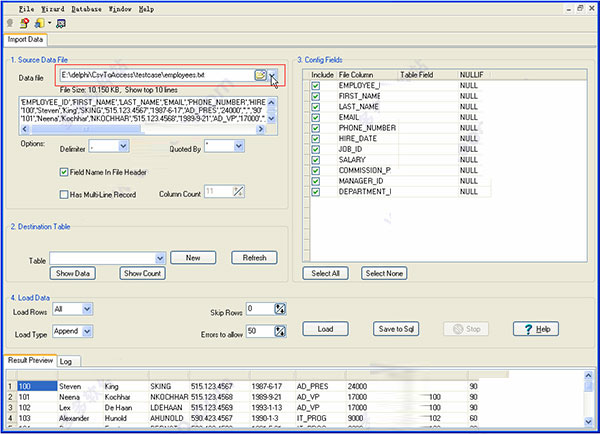The image size is (600, 434).
Task: Open the Wizard menu
Action: (54, 8)
